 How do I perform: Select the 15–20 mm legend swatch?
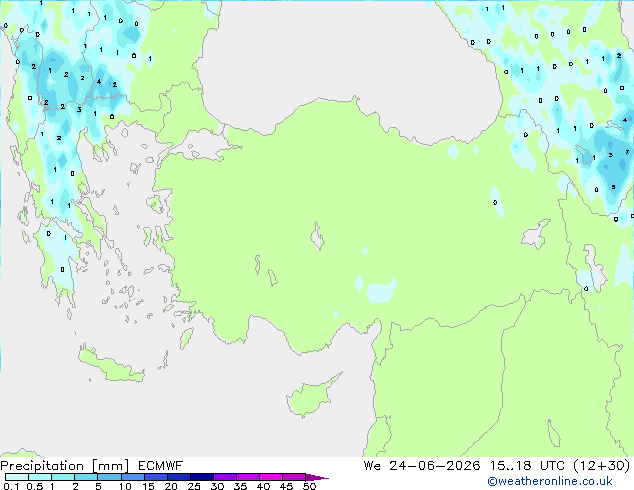click(156, 477)
